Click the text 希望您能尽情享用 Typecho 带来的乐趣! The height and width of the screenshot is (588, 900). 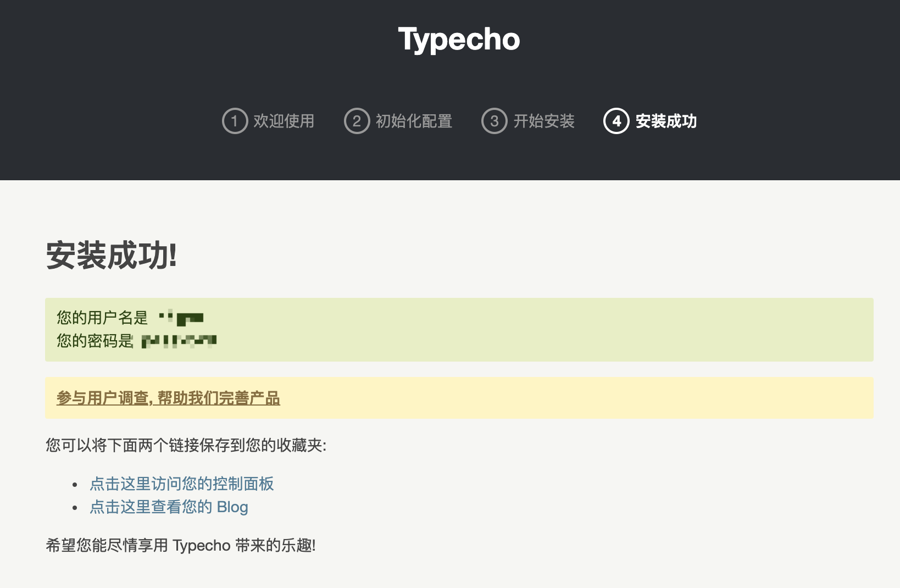181,545
